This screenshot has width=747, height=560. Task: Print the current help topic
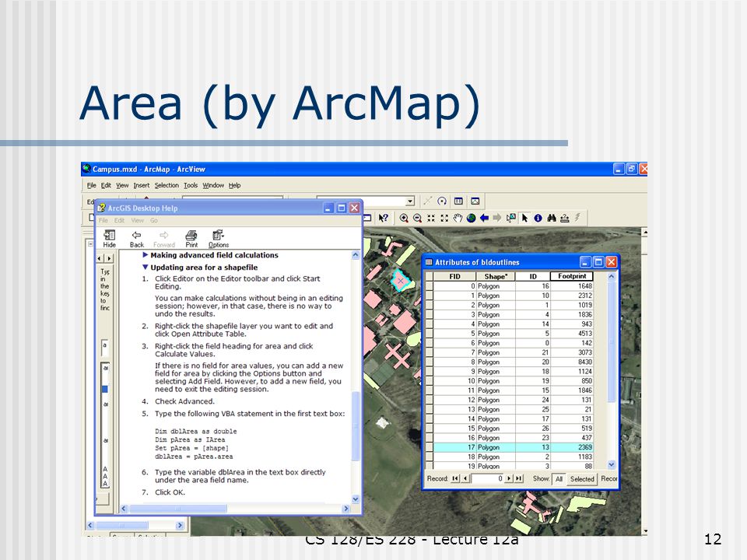click(x=191, y=239)
